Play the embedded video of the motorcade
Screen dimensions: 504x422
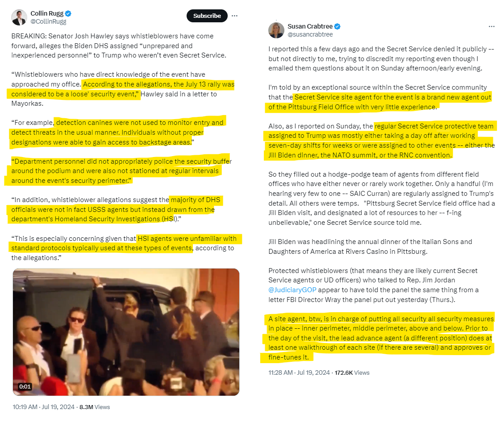[x=126, y=332]
